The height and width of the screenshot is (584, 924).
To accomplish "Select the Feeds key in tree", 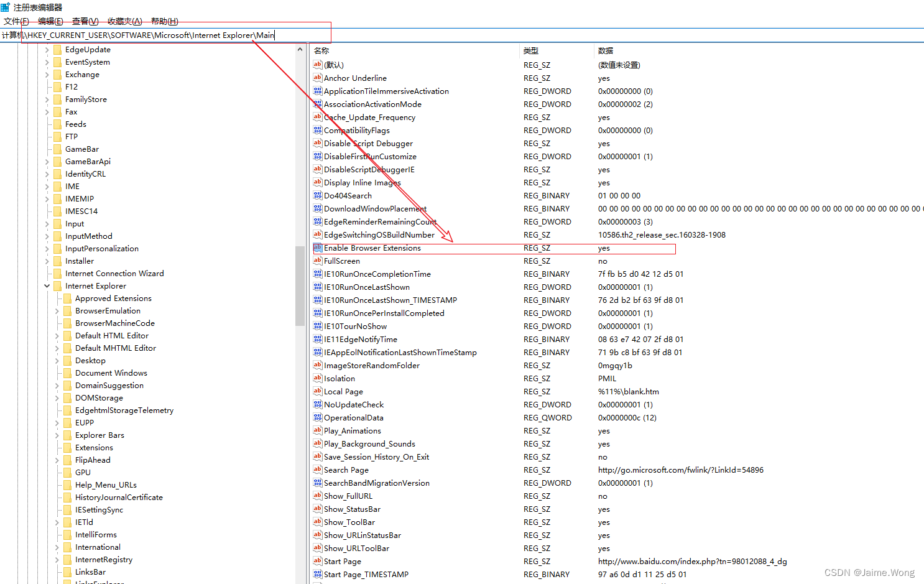I will pos(76,124).
